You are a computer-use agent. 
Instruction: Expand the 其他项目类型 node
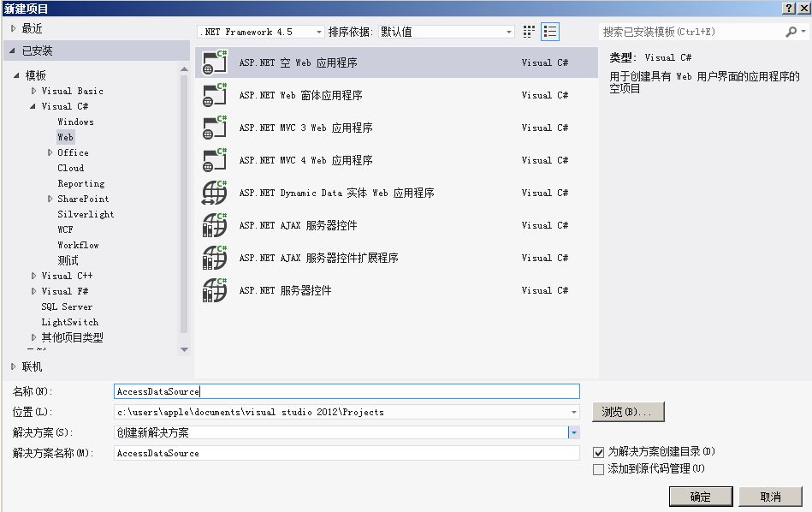tap(33, 337)
